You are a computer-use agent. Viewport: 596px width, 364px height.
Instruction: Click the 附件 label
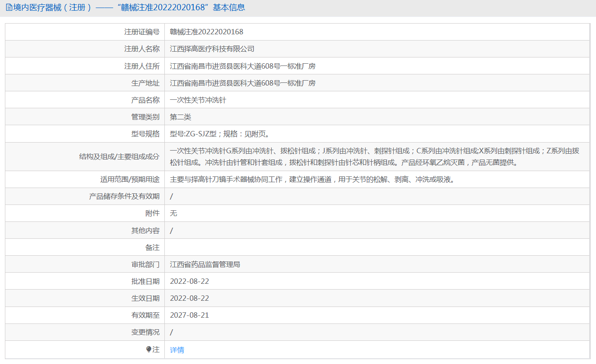[152, 213]
